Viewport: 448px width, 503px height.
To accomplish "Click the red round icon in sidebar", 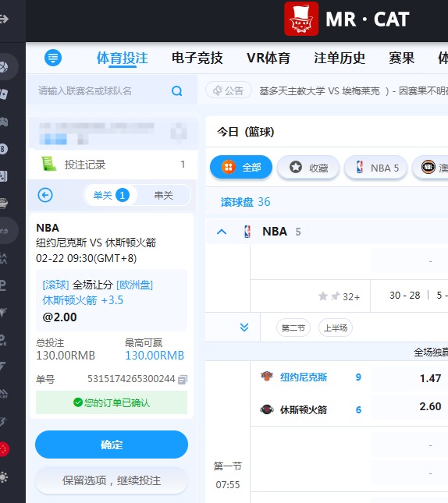I will (4, 449).
